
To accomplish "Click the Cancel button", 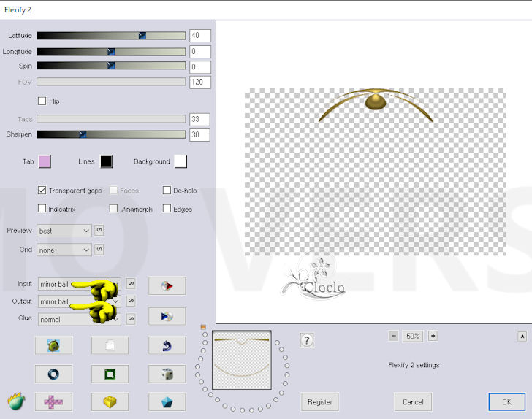I will (x=413, y=401).
